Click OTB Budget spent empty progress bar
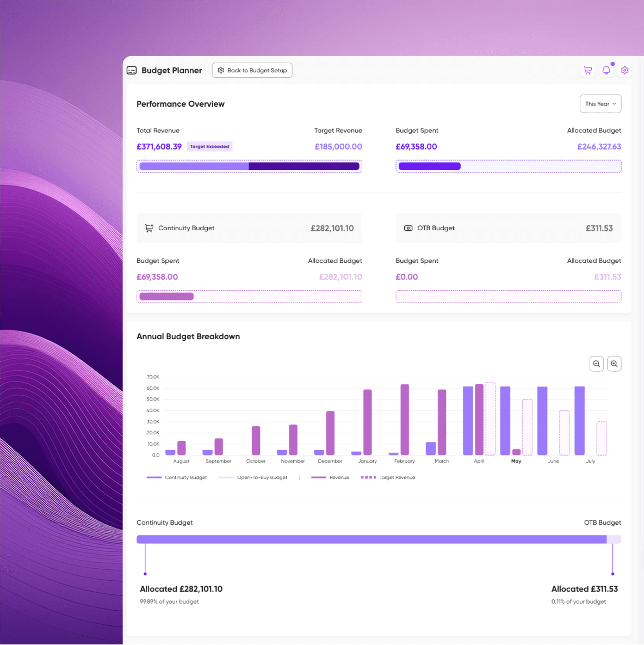 (509, 297)
